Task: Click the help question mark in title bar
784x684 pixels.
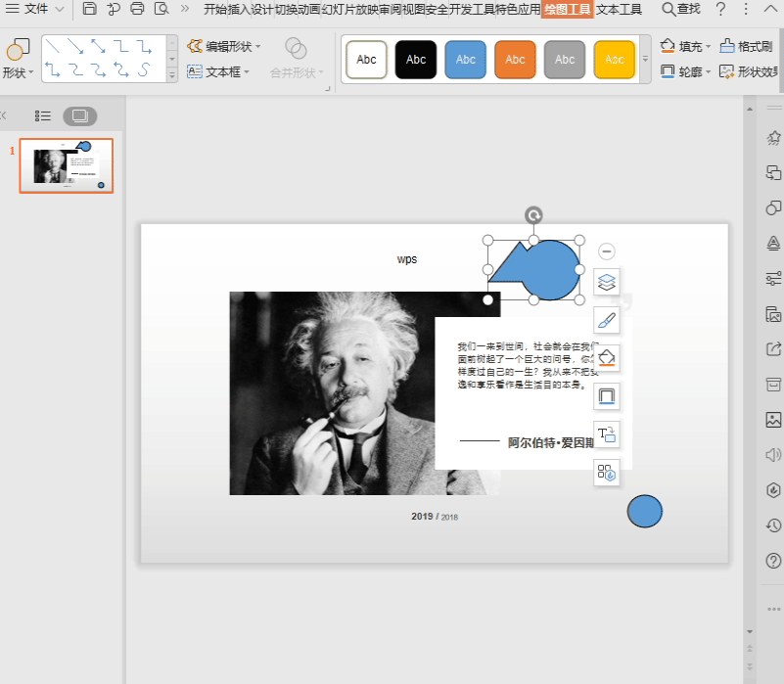Action: [x=720, y=9]
